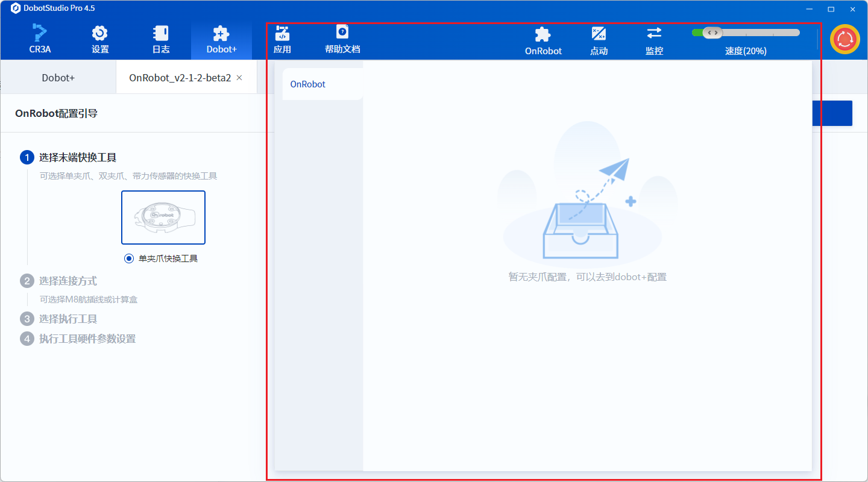
Task: Click the OnRobot配置引导 heading
Action: (x=57, y=113)
